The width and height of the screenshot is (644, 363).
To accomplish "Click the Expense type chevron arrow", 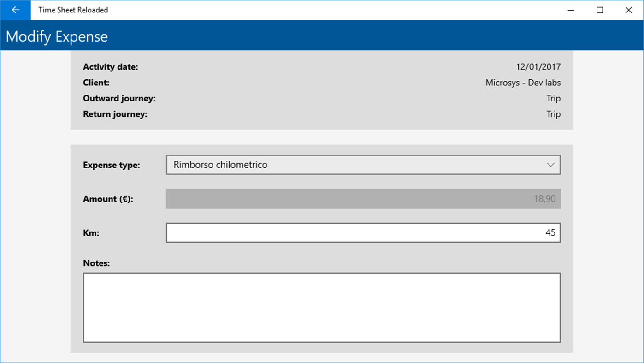I will pyautogui.click(x=551, y=165).
